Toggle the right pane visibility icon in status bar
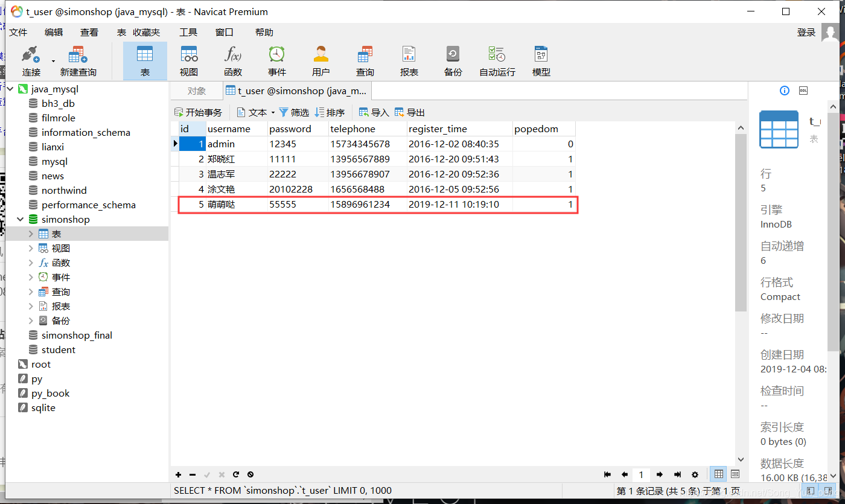The image size is (845, 504). 827,491
